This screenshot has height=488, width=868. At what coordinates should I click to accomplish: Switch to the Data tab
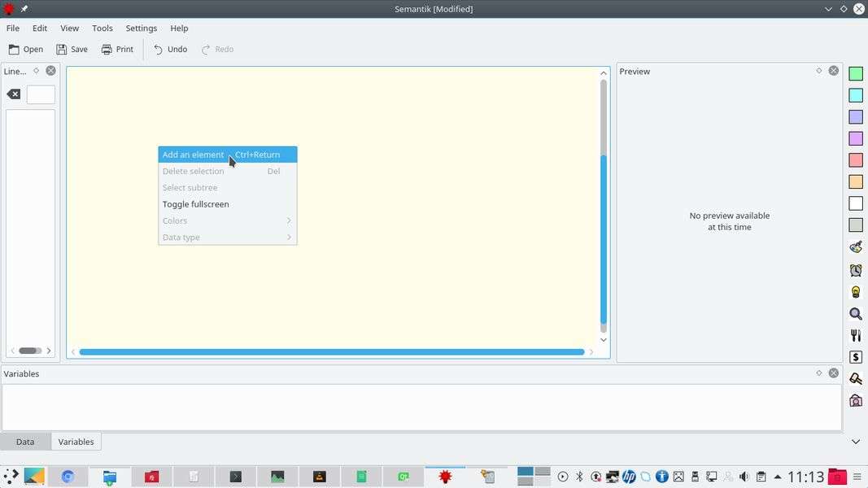click(x=25, y=442)
